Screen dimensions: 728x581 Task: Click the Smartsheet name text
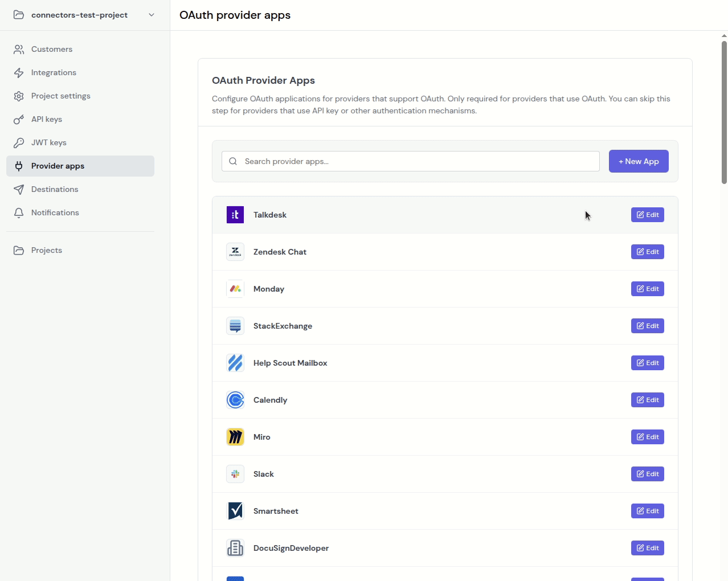click(276, 511)
